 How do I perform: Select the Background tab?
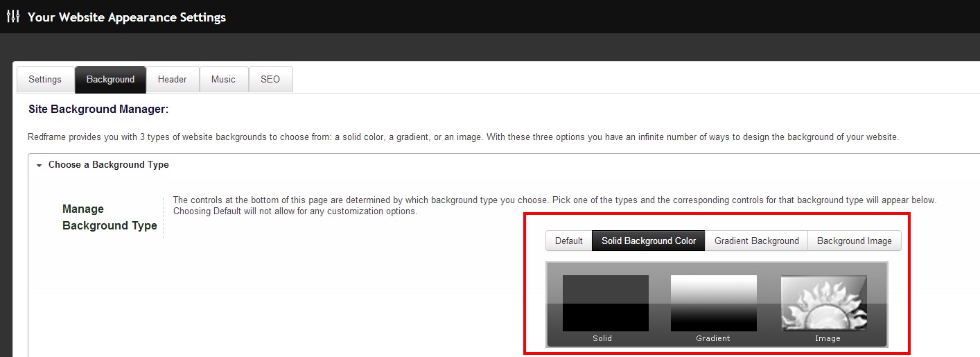pos(110,80)
